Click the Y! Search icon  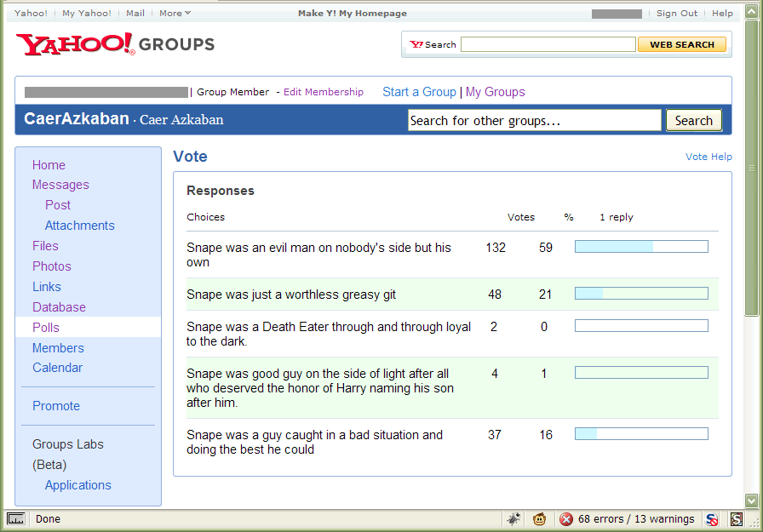click(416, 44)
